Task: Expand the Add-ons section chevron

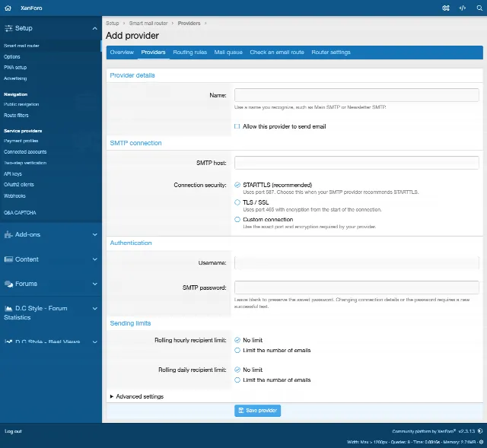Action: point(94,235)
